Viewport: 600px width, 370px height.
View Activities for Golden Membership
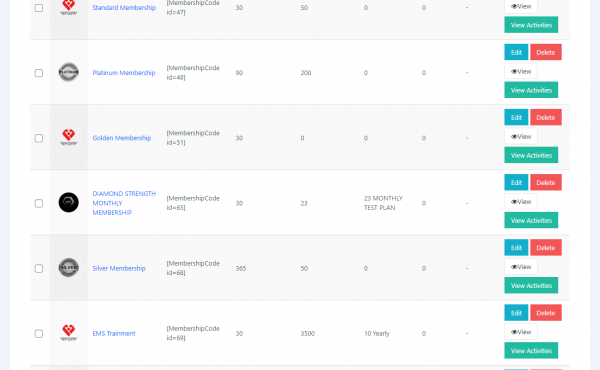(531, 155)
